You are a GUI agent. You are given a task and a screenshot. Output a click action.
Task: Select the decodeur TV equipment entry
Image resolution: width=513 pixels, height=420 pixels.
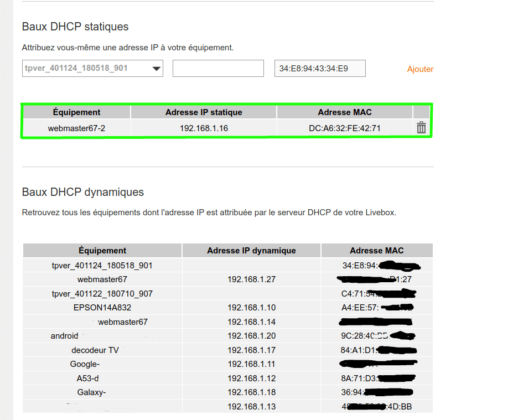click(95, 350)
